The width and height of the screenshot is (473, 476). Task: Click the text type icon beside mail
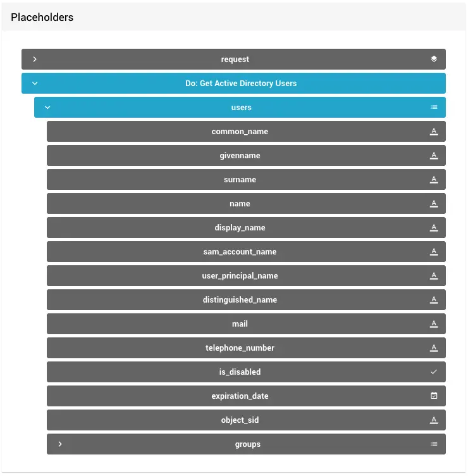[x=434, y=324]
